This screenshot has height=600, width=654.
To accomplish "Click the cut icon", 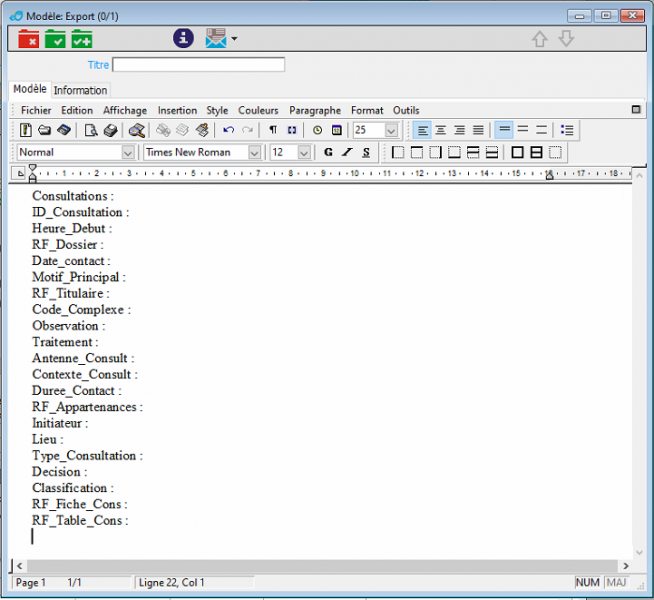I will coord(163,130).
